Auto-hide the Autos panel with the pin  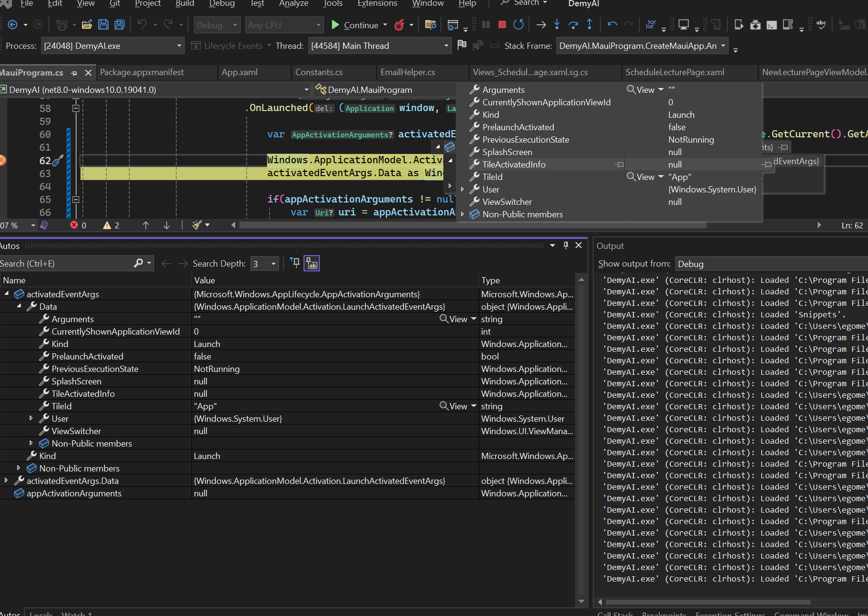[x=566, y=245]
